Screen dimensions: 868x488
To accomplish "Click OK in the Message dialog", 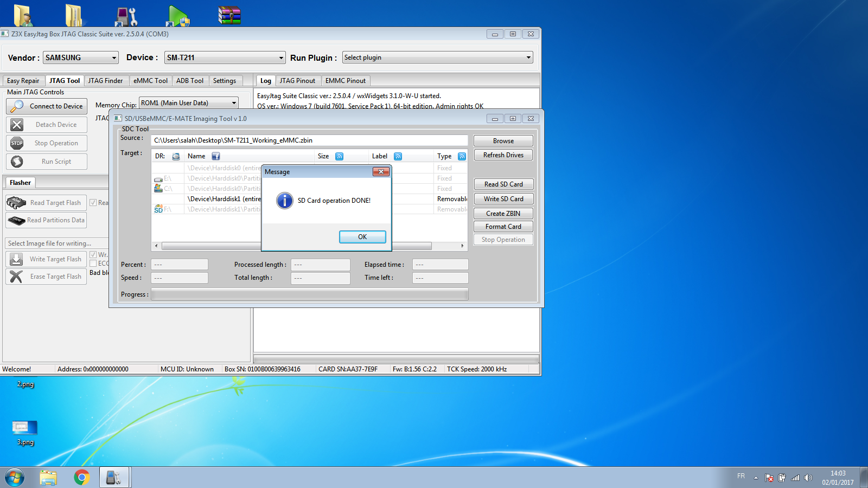I will pos(362,237).
